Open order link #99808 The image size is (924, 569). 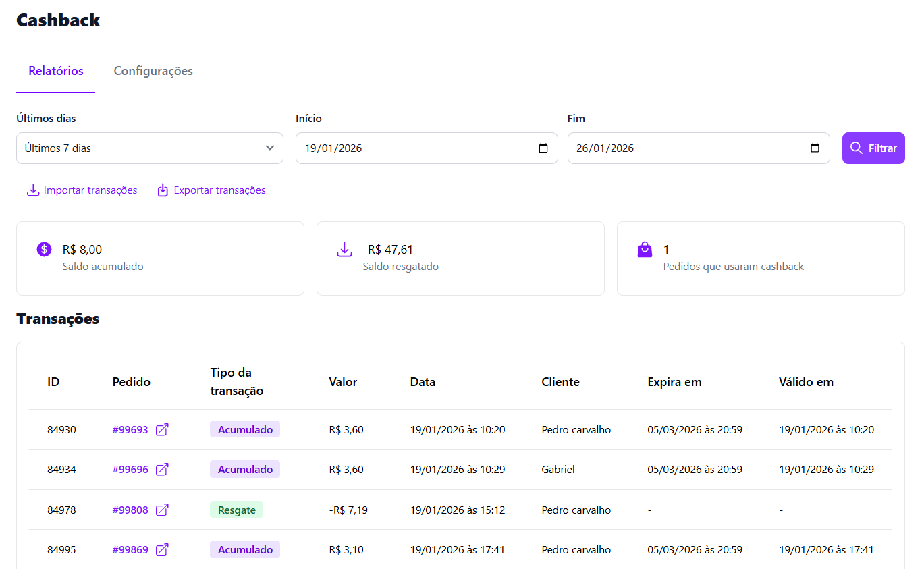coord(130,510)
